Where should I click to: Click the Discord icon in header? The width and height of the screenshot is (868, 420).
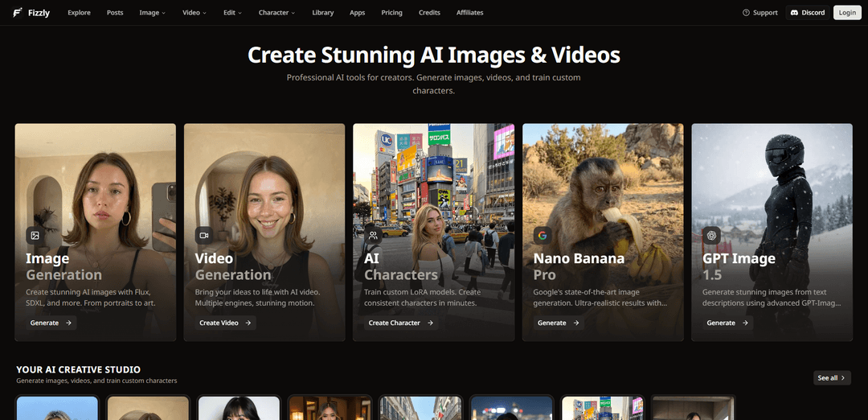click(x=794, y=13)
